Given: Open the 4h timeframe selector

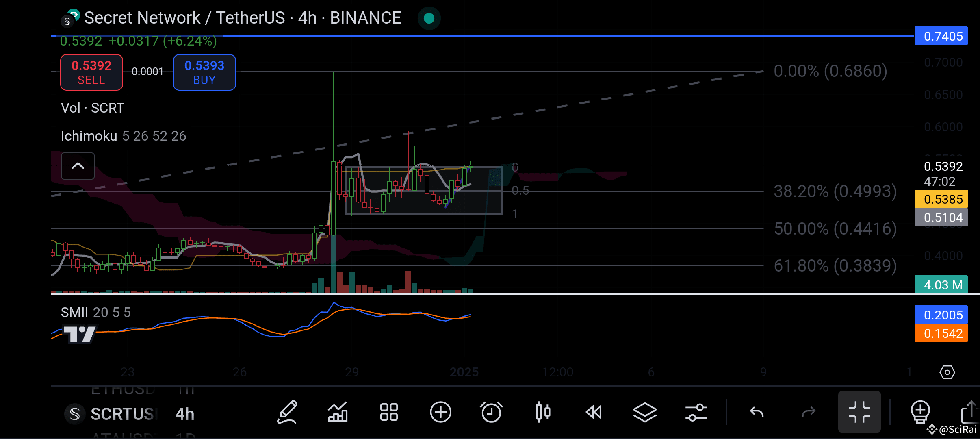Looking at the screenshot, I should point(185,414).
